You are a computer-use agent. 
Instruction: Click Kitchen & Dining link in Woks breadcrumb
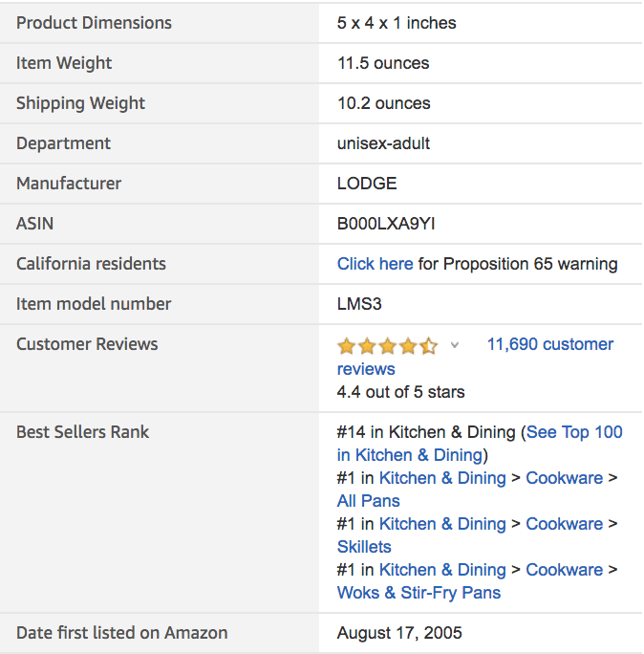click(442, 570)
